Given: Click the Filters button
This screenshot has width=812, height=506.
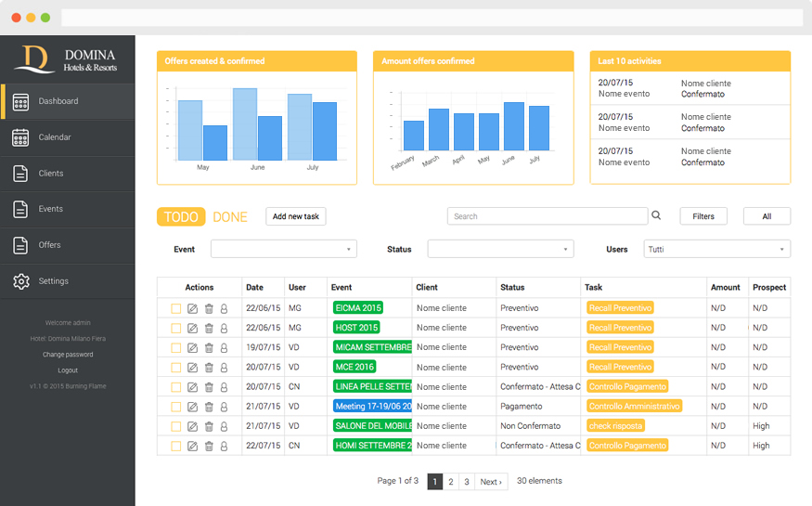Looking at the screenshot, I should (x=703, y=216).
